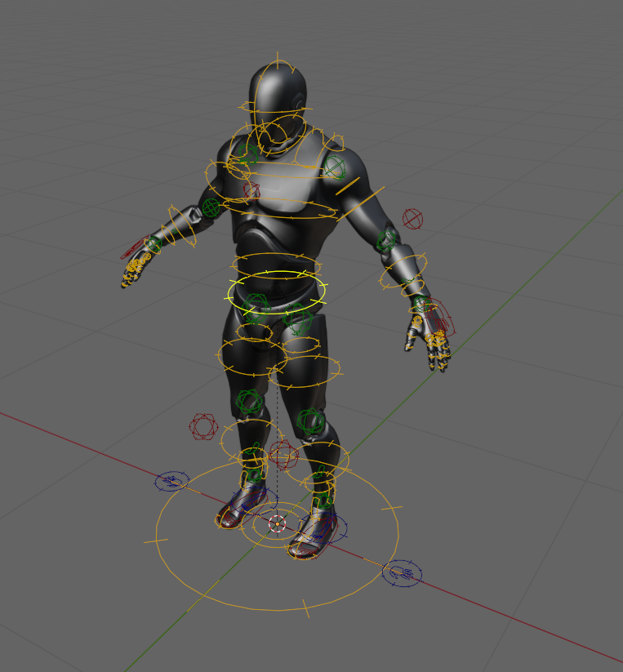Click the green sphere at the character's left elbow
Image resolution: width=623 pixels, height=672 pixels.
click(x=386, y=240)
